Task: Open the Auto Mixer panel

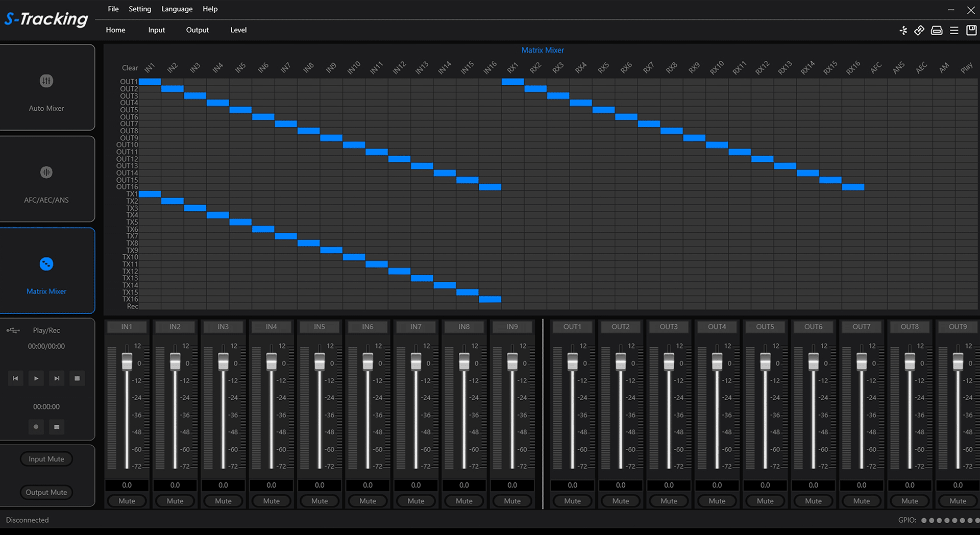Action: (46, 87)
